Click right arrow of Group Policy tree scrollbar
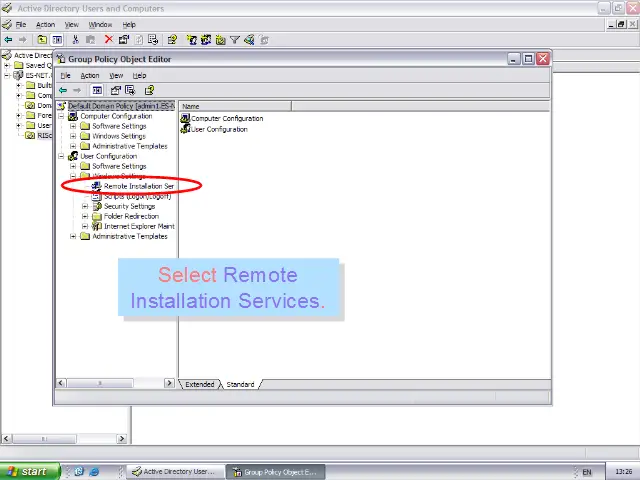 [x=169, y=383]
